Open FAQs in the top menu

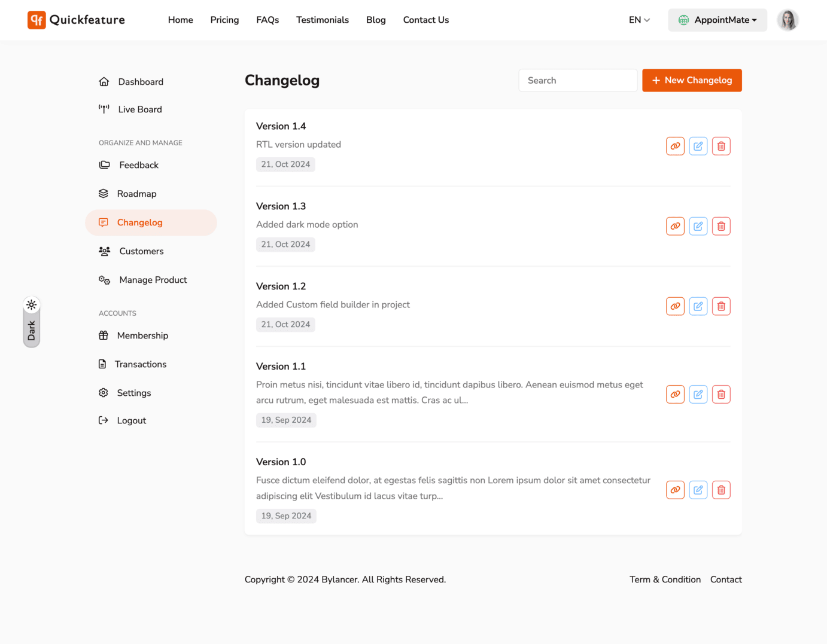coord(267,20)
